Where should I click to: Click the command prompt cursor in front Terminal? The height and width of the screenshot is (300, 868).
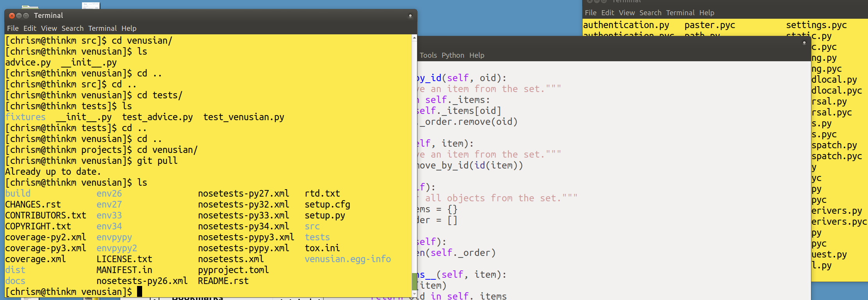[139, 292]
